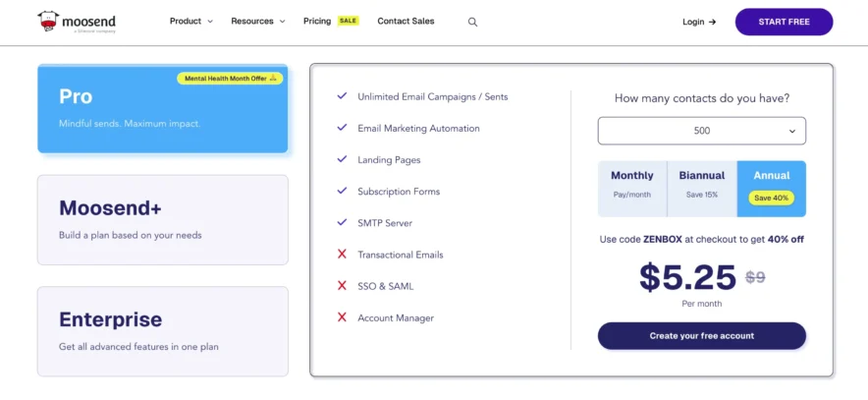Click the red X beside SSO & SAML

pyautogui.click(x=342, y=286)
